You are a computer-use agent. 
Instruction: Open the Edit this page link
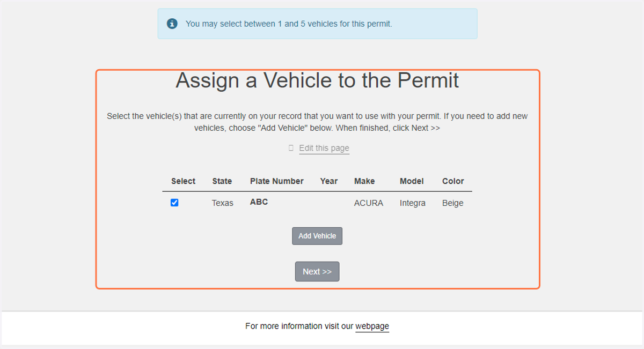pos(324,148)
